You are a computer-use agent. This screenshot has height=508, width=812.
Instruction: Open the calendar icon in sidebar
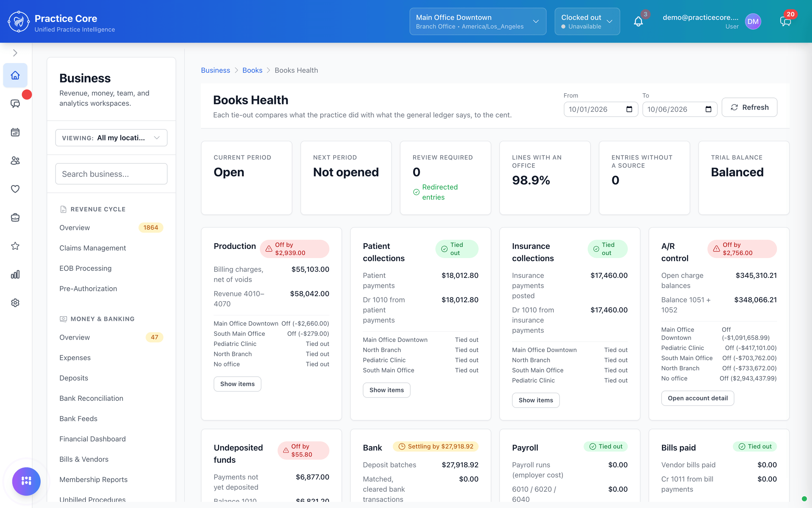coord(15,132)
